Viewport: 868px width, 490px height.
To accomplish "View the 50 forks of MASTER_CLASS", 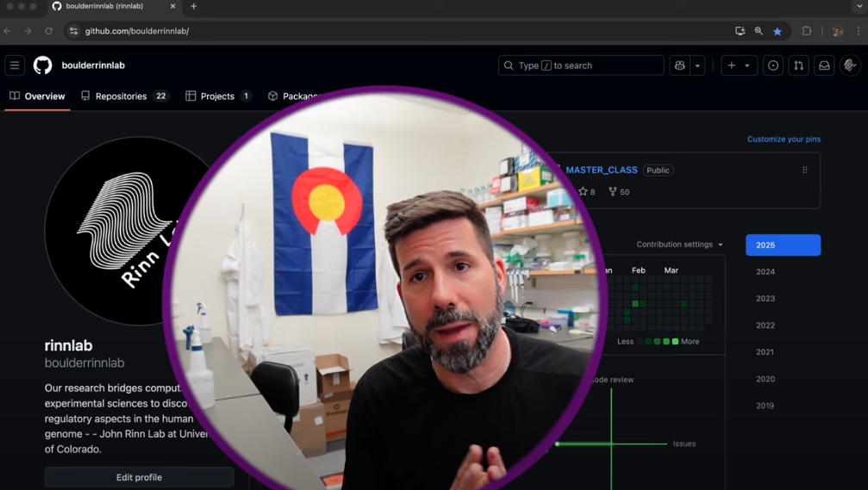I will [x=619, y=192].
